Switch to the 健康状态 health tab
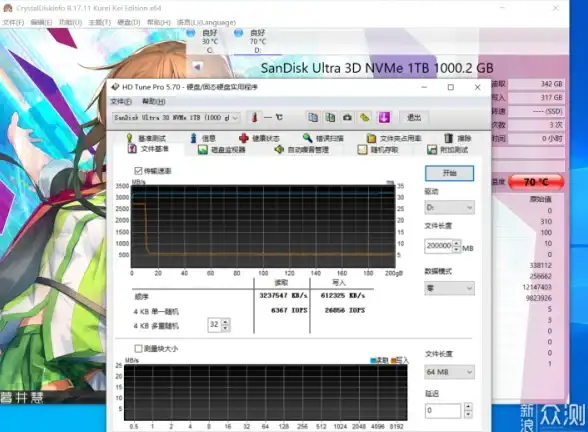This screenshot has width=588, height=432. 260,138
